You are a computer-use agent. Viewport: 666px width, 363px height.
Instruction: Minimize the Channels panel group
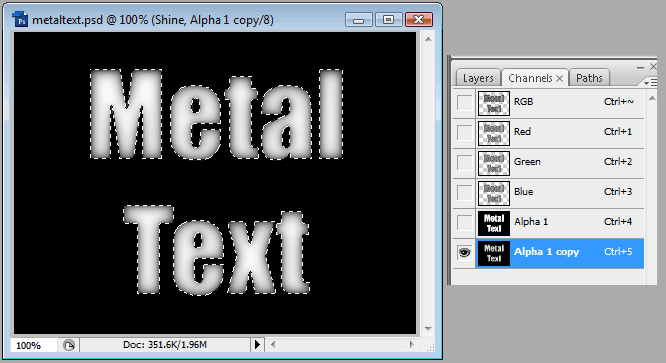click(x=641, y=67)
